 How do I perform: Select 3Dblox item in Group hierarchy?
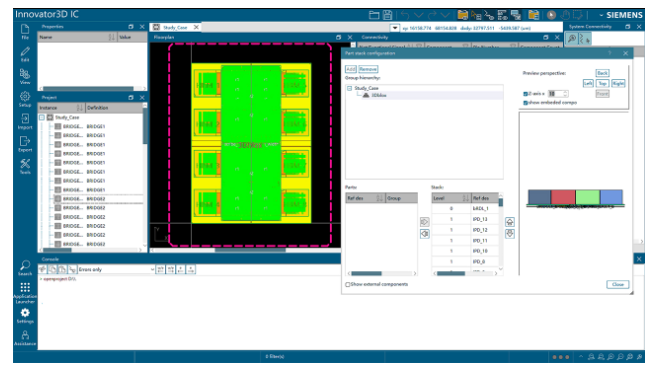(x=378, y=96)
